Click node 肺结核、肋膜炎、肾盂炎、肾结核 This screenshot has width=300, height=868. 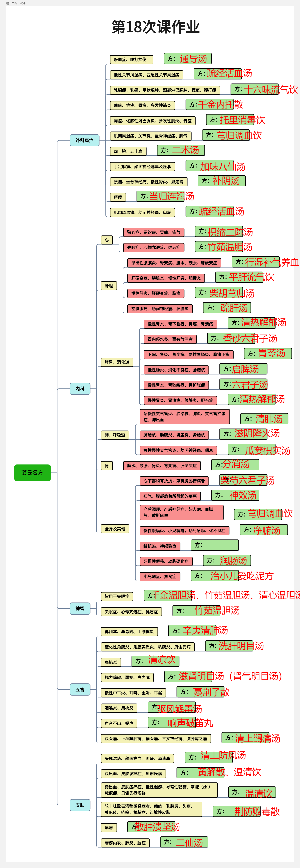[174, 435]
